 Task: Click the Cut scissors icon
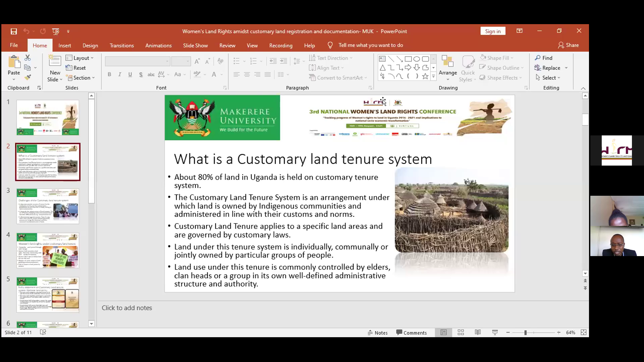28,58
